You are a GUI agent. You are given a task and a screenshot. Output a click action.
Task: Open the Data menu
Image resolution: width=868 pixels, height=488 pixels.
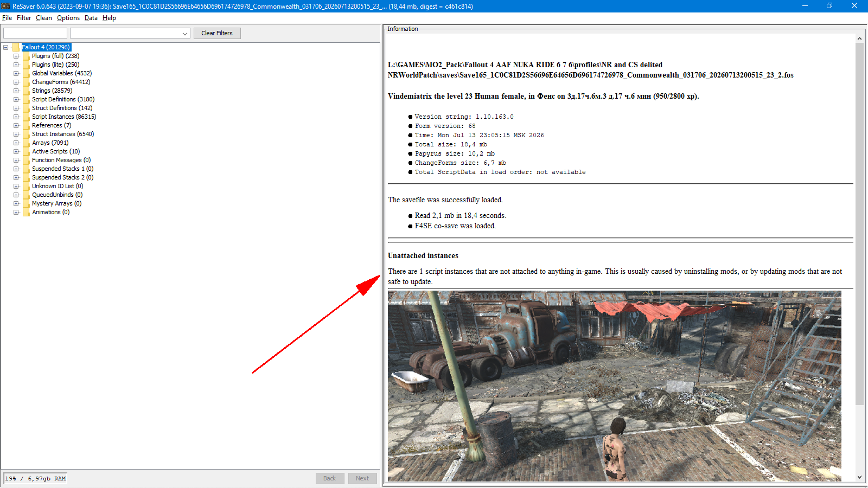91,18
